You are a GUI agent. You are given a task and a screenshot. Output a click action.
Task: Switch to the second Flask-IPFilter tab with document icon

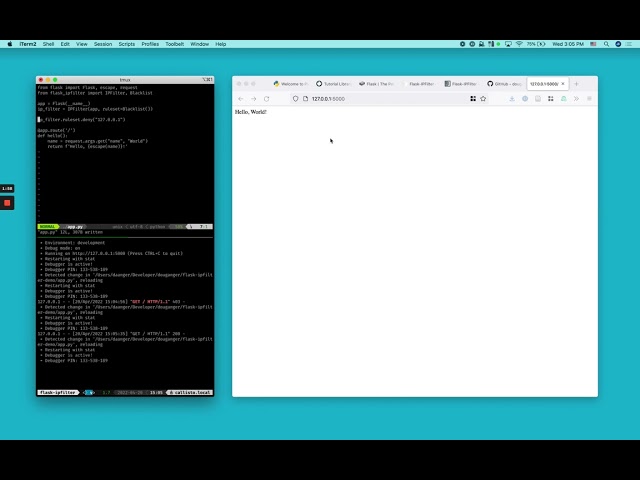[461, 84]
